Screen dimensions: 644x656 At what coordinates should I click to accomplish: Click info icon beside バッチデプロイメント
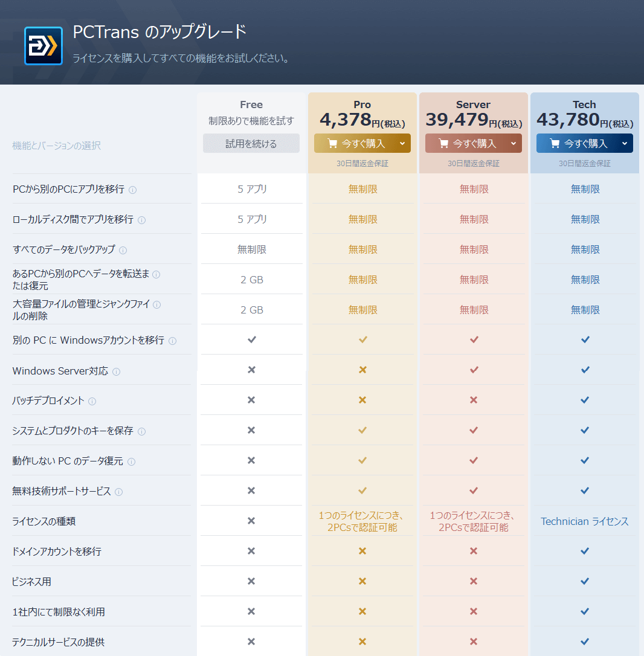click(92, 401)
